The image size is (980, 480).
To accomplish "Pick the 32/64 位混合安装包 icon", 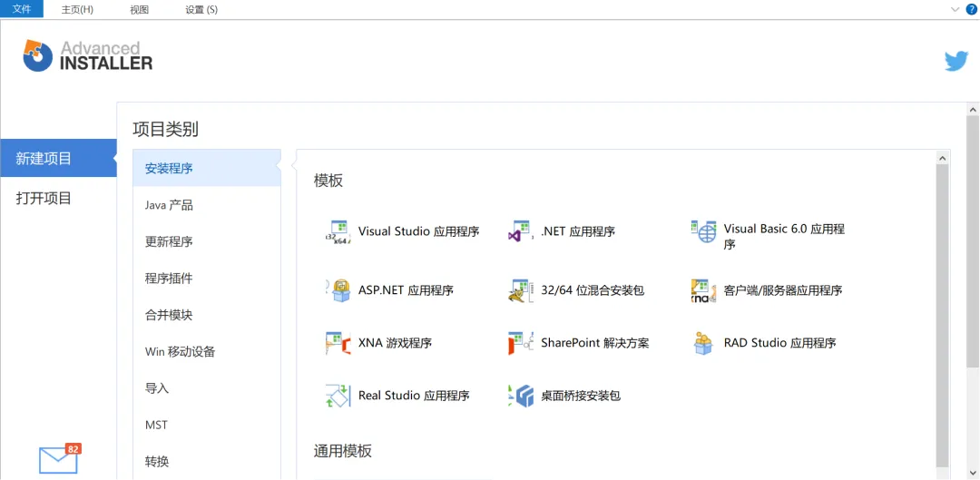I will coord(520,290).
